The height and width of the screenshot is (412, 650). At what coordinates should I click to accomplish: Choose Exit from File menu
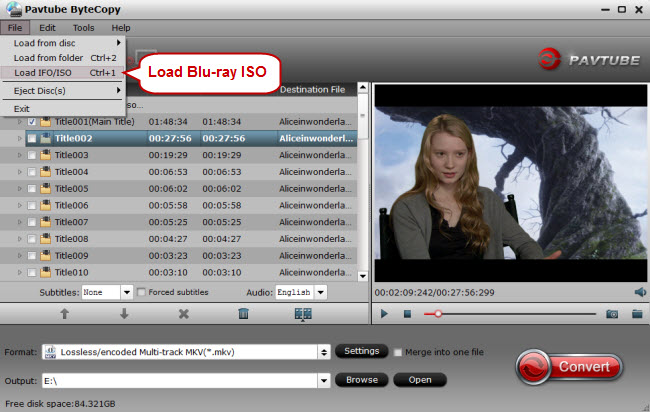pyautogui.click(x=63, y=109)
